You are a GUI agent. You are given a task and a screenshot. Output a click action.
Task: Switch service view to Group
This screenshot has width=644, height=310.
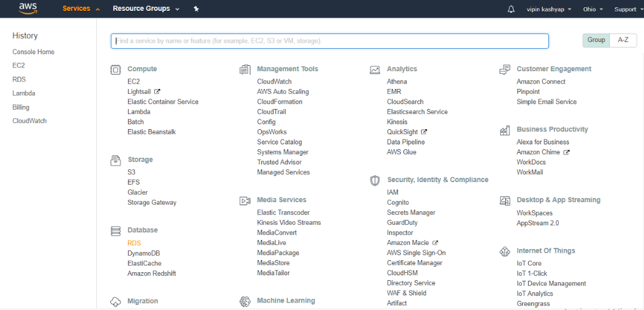[596, 40]
